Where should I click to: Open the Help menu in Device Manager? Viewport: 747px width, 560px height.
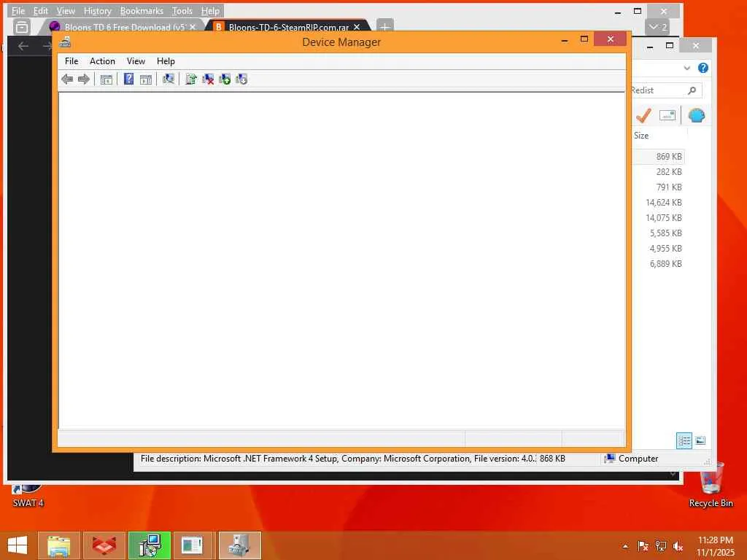pyautogui.click(x=166, y=61)
